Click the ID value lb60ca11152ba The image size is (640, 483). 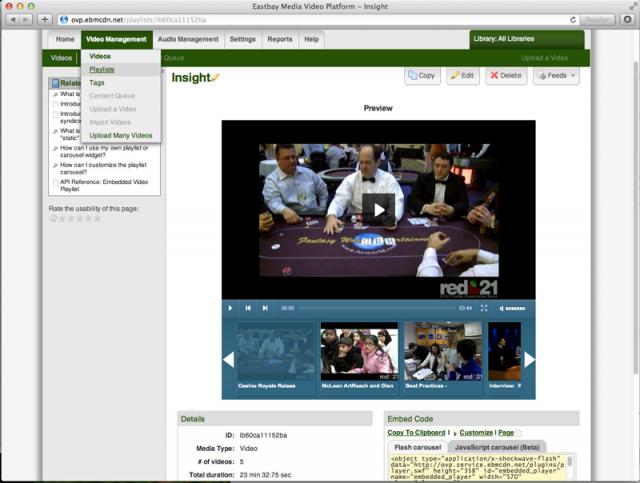click(x=263, y=435)
